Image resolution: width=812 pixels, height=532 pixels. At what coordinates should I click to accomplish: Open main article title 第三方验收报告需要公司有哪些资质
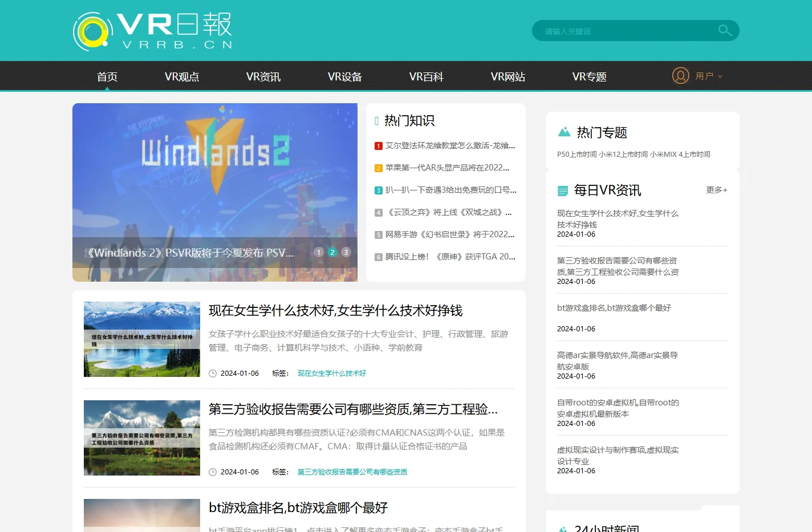(353, 409)
